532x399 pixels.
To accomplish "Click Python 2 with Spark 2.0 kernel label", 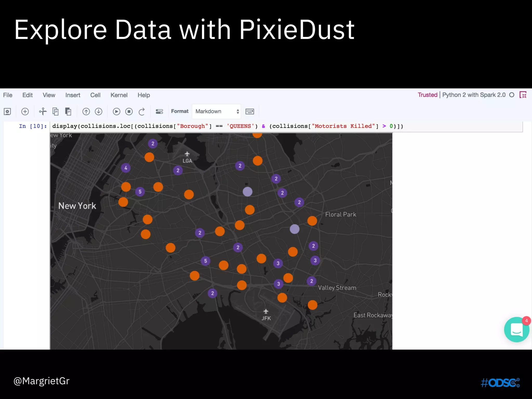I will tap(474, 95).
